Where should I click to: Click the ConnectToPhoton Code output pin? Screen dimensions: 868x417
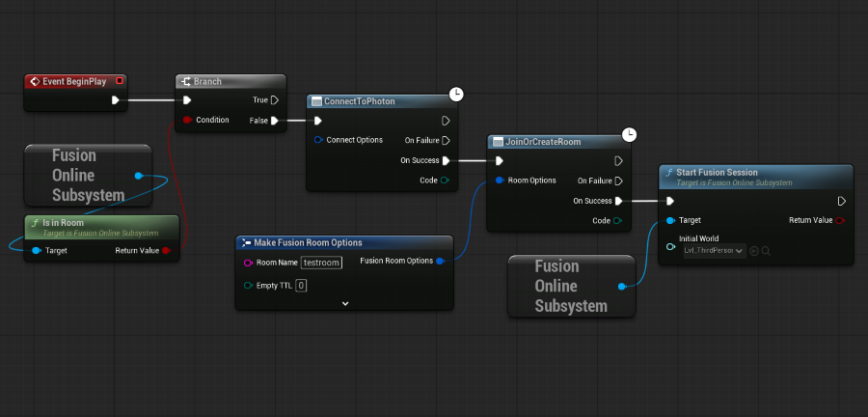pyautogui.click(x=445, y=180)
